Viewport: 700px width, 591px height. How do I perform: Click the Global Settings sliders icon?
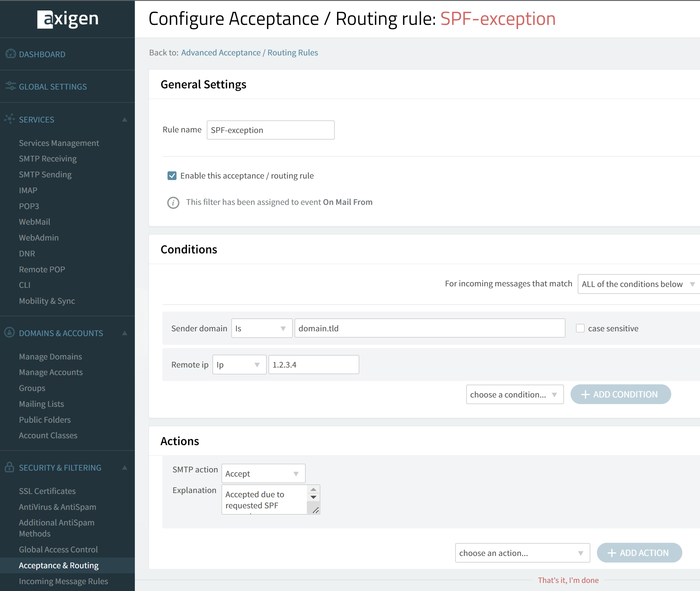click(11, 86)
